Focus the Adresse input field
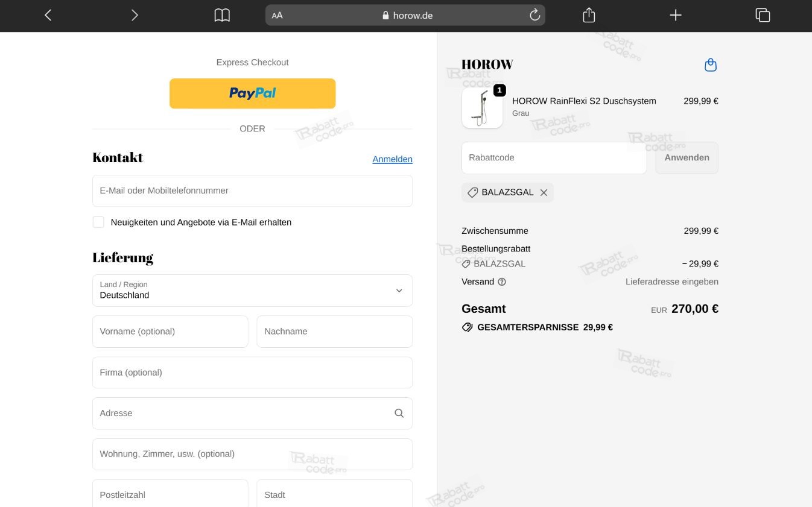Image resolution: width=812 pixels, height=507 pixels. coord(252,414)
